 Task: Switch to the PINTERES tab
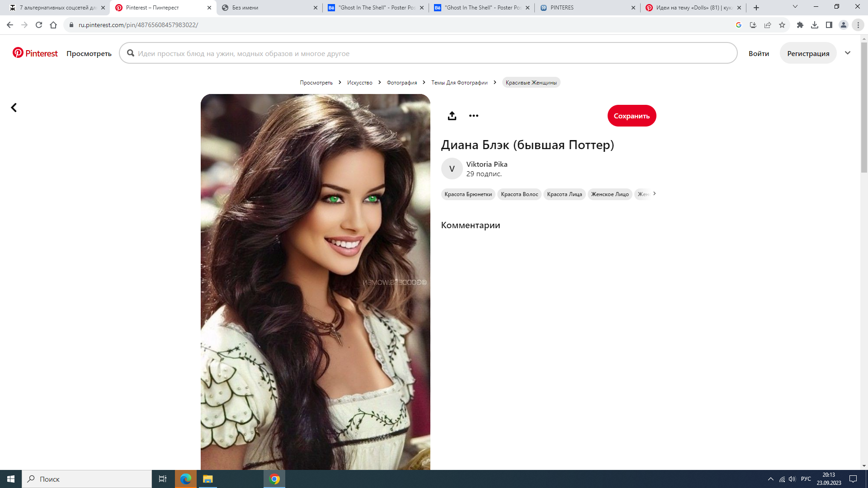tap(588, 8)
